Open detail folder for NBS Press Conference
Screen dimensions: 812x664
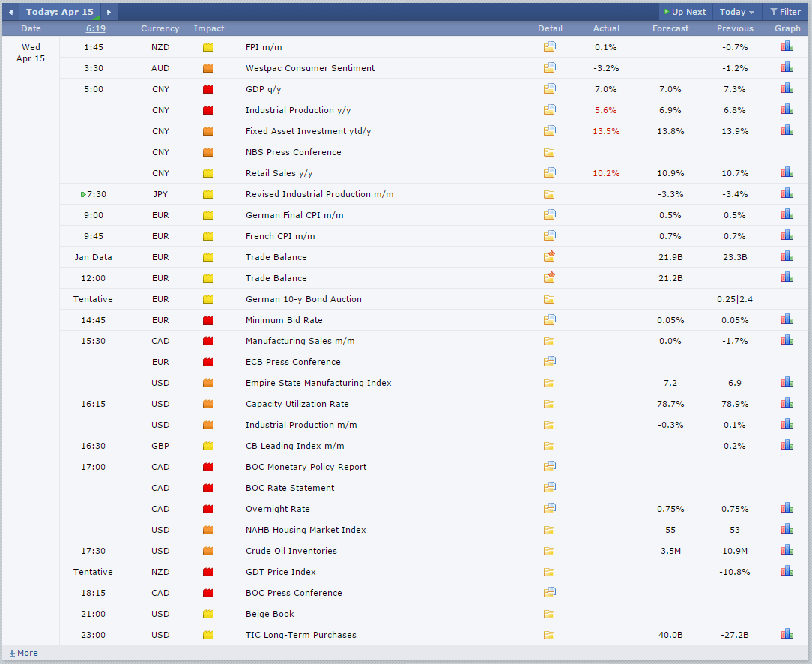click(x=549, y=152)
